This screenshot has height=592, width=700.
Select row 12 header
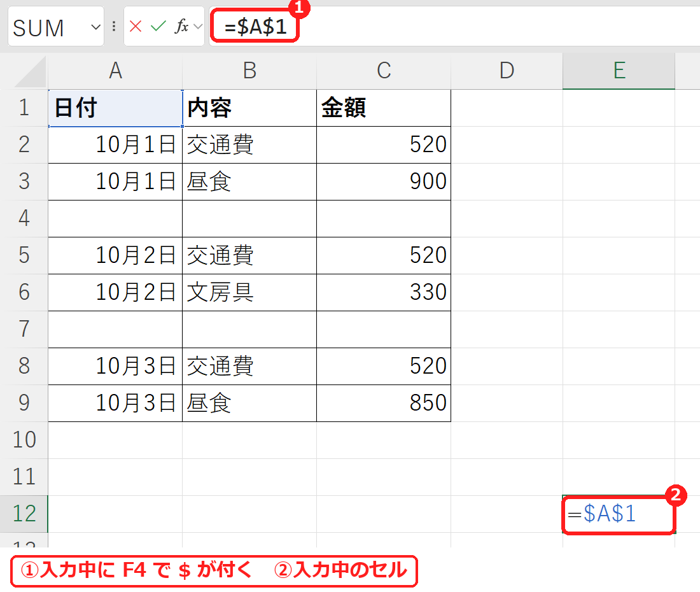[x=24, y=514]
